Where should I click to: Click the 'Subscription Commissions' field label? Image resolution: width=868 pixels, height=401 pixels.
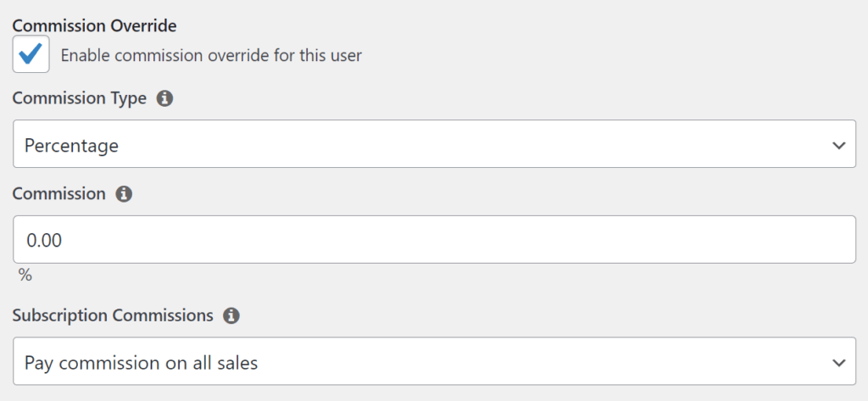[113, 315]
